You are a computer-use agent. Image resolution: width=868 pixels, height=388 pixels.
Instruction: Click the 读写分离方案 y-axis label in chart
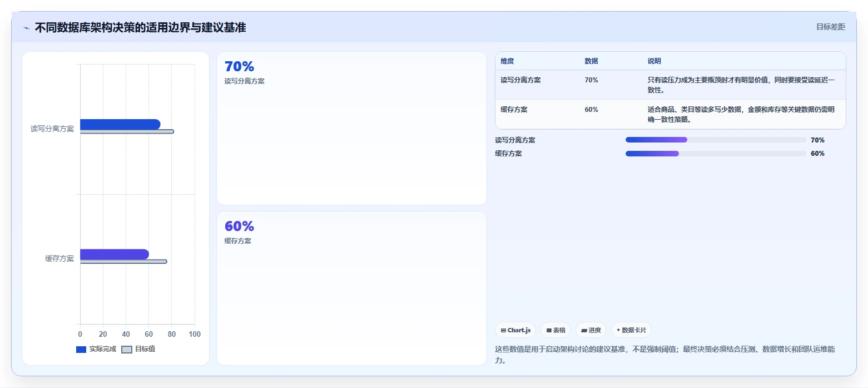click(x=52, y=129)
